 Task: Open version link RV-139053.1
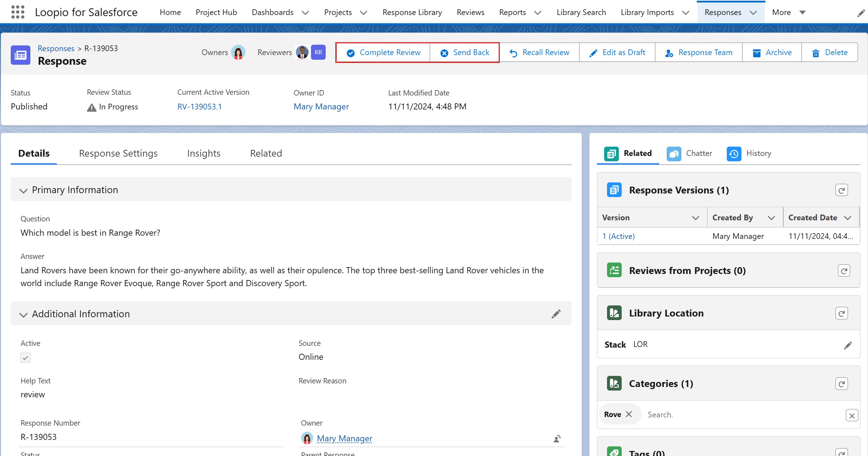pyautogui.click(x=199, y=107)
